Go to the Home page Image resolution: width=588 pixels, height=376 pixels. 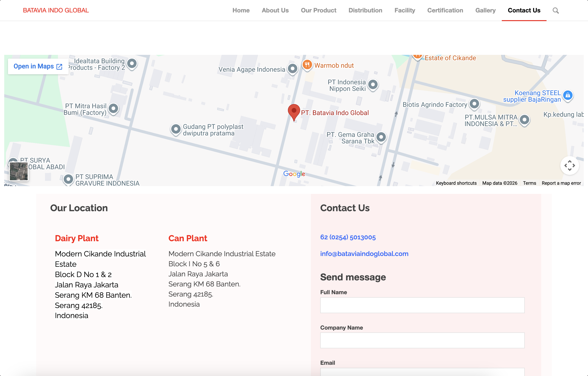point(241,10)
